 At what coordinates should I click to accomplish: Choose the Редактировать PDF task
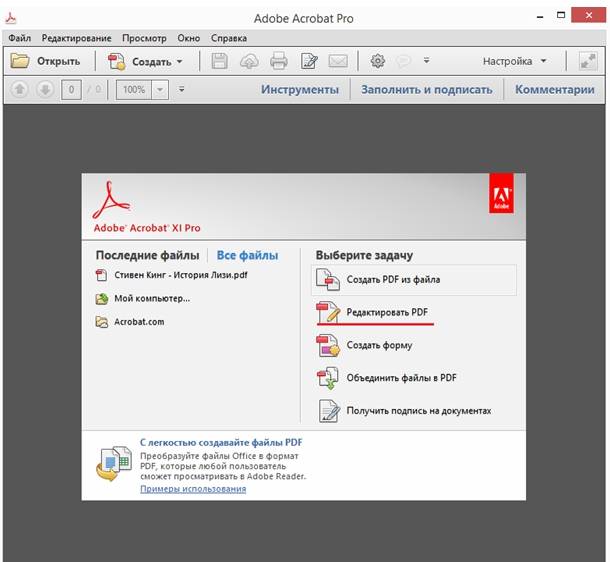[386, 312]
